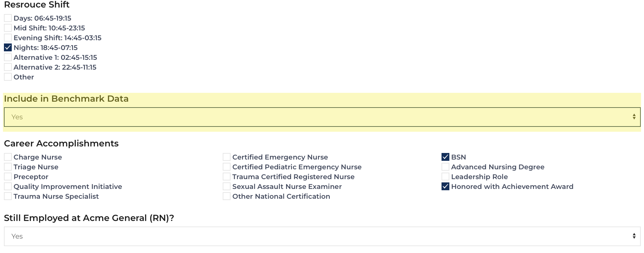Uncheck the BSN checkbox
The image size is (644, 253).
click(x=445, y=157)
